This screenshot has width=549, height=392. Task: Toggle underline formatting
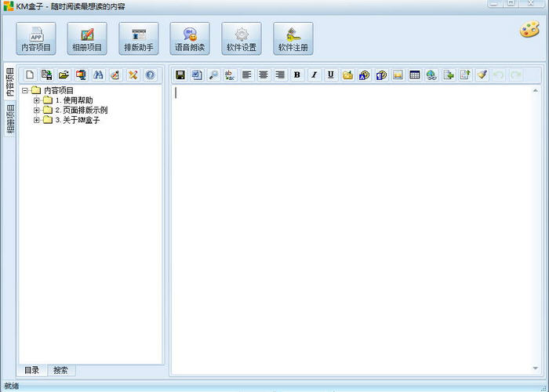(x=331, y=74)
